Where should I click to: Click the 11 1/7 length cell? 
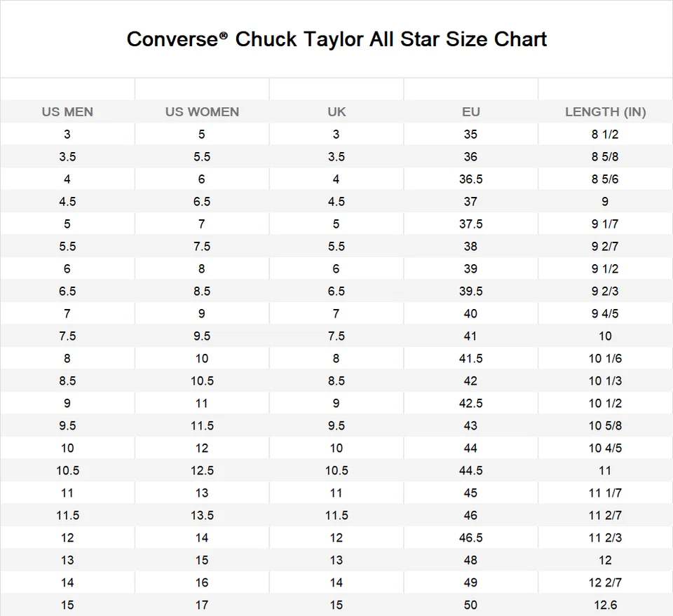[605, 493]
